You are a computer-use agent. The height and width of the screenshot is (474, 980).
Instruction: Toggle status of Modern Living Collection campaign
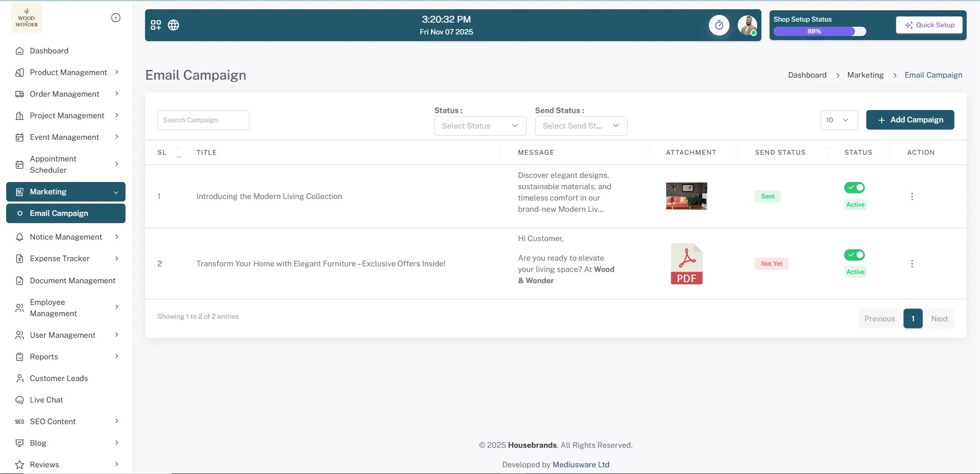[854, 187]
